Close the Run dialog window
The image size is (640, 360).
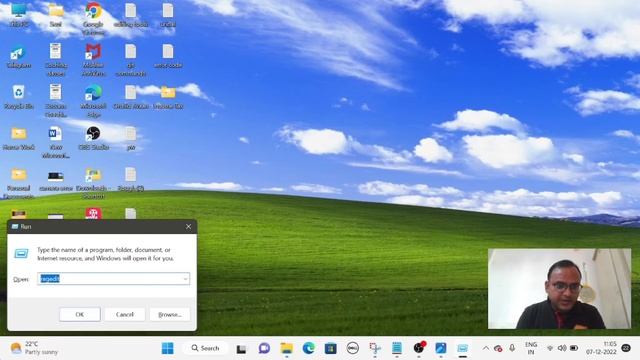click(x=188, y=227)
